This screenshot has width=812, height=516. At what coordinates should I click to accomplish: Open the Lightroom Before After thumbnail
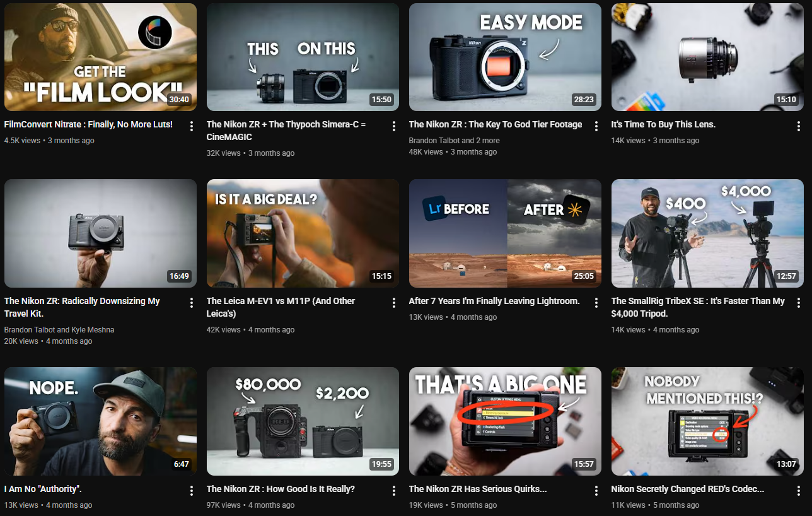[x=505, y=233]
